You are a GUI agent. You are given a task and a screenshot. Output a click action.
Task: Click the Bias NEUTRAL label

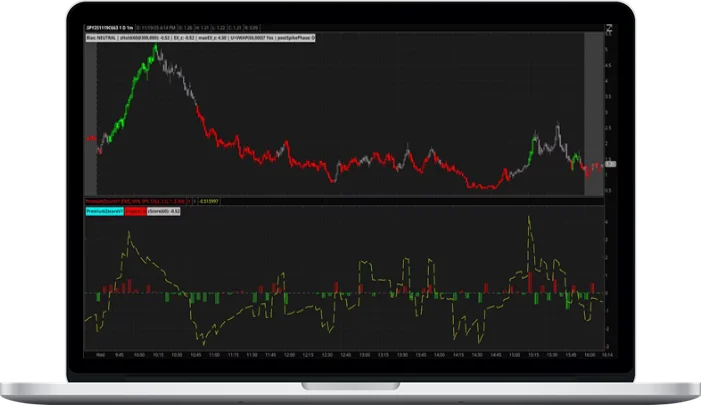[x=102, y=37]
